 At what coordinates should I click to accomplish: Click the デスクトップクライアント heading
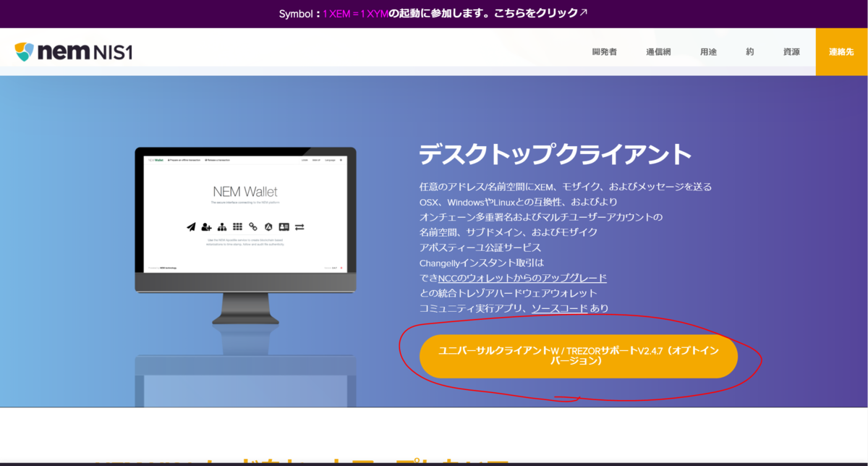(556, 154)
